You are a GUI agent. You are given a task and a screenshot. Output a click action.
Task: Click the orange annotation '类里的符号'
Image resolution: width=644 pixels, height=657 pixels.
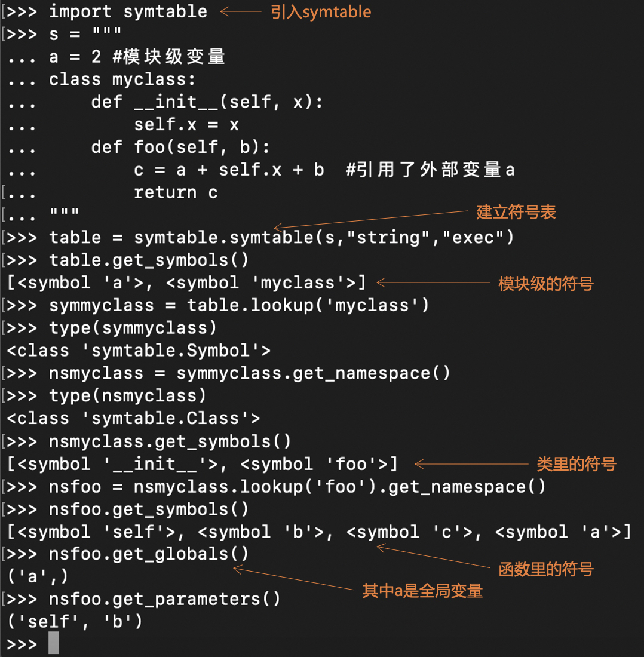[576, 463]
